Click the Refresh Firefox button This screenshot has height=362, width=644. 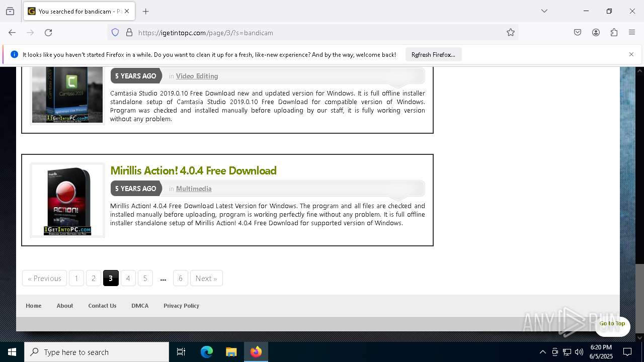(433, 54)
